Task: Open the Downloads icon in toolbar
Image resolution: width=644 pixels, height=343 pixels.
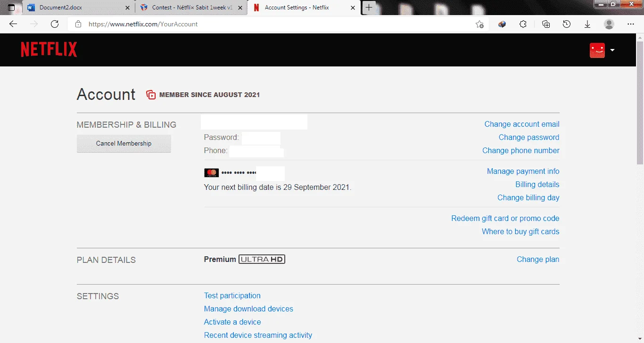Action: [587, 24]
